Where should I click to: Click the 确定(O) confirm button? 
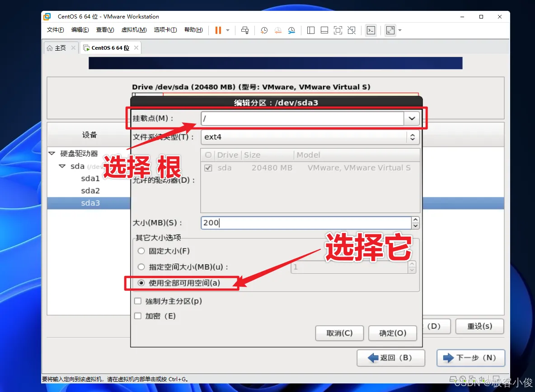[x=393, y=333]
